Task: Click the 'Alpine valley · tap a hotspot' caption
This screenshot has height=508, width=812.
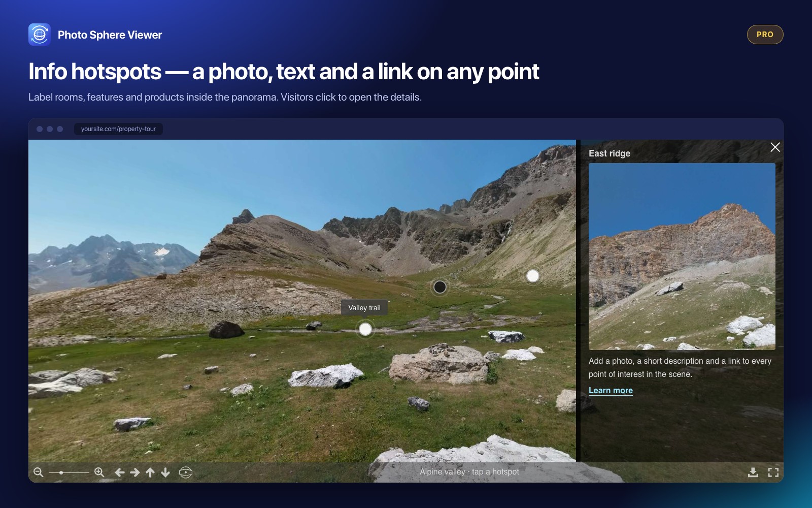Action: coord(469,472)
